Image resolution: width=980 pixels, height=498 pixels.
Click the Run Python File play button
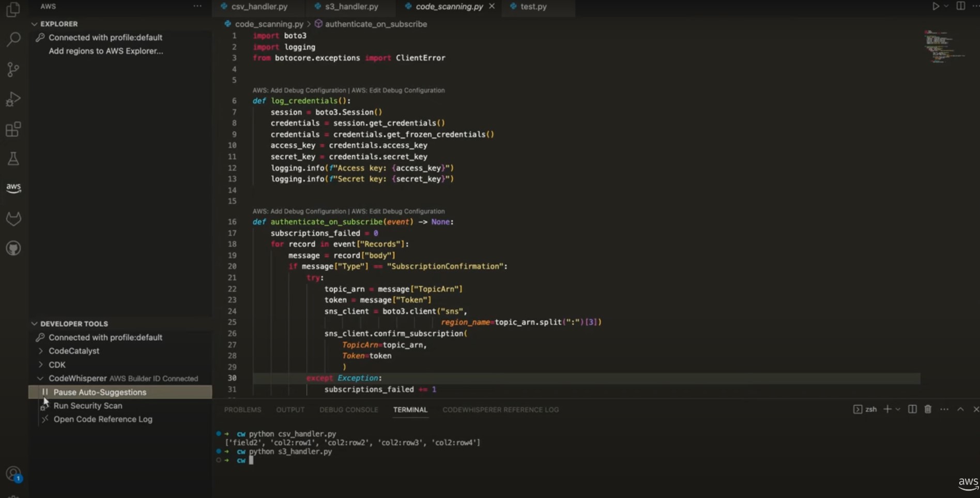(x=936, y=6)
